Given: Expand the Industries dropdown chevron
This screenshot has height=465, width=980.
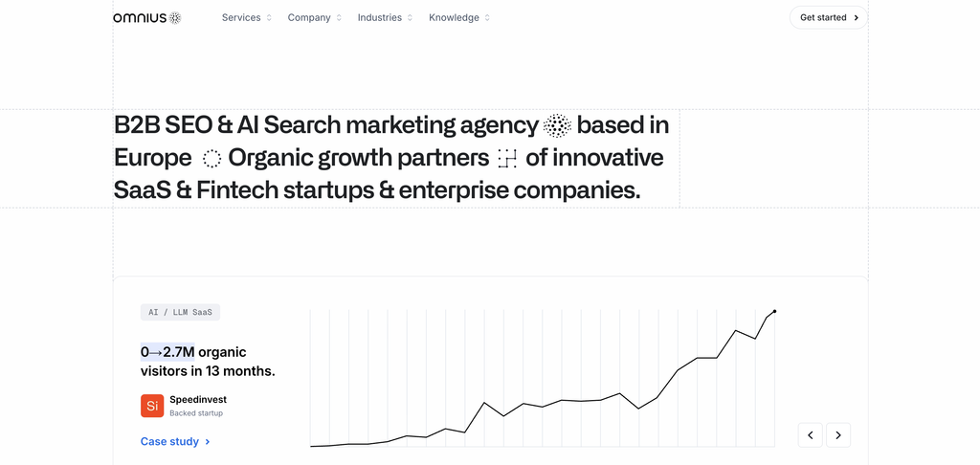Looking at the screenshot, I should click(x=410, y=17).
